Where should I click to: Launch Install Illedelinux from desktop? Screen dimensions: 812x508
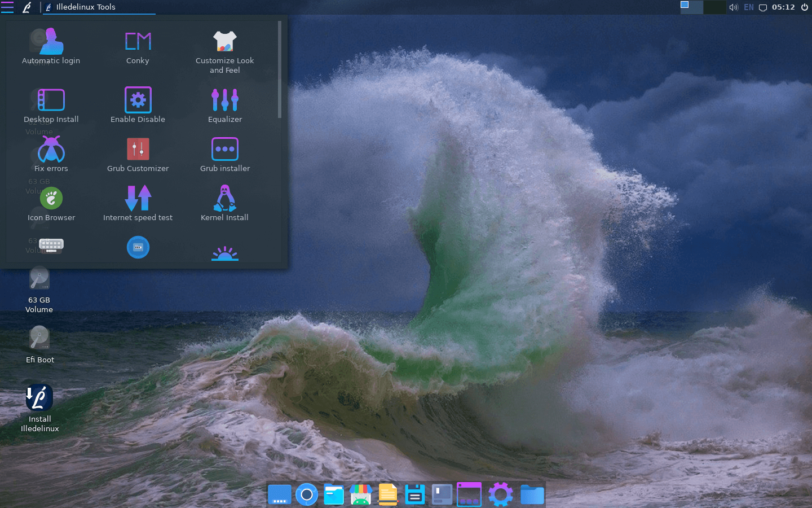39,408
